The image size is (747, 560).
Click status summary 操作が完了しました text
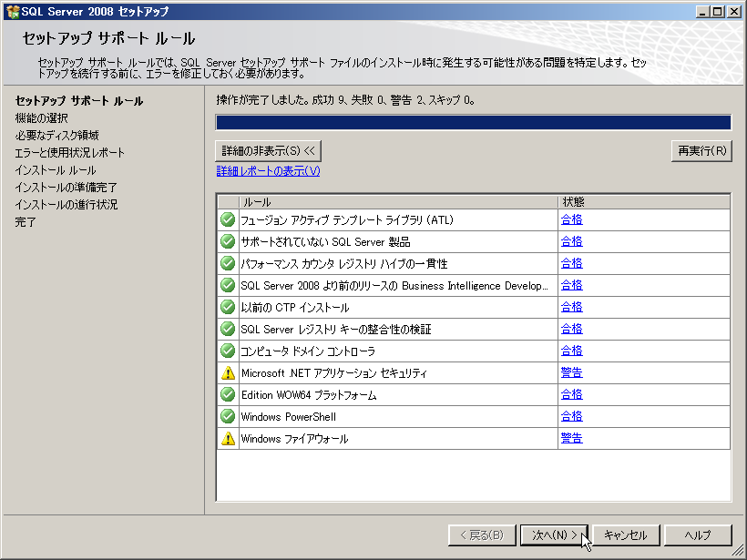(x=345, y=100)
